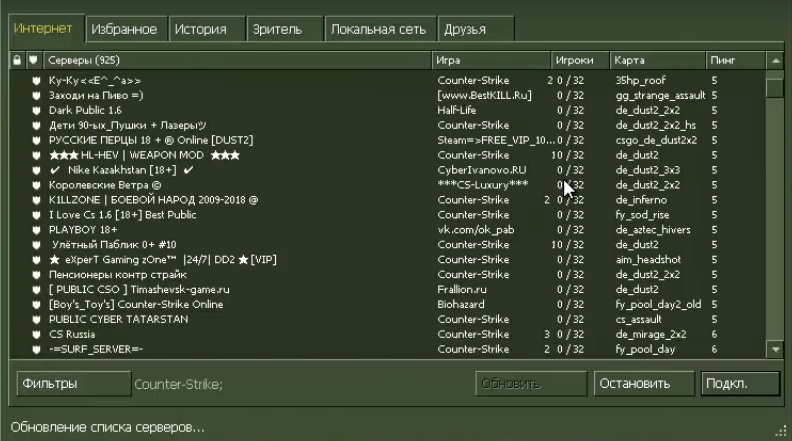The image size is (792, 441).
Task: Click game name Biohazard
Action: tap(461, 305)
